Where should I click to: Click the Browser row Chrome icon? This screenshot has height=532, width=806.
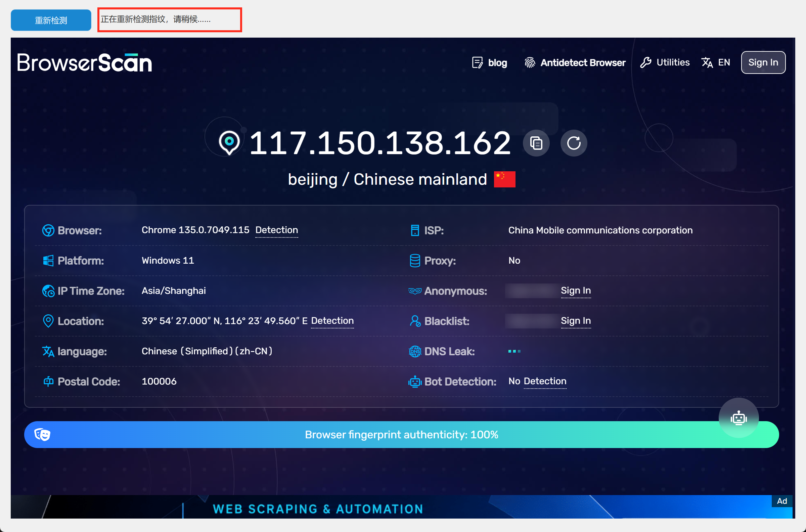(48, 230)
